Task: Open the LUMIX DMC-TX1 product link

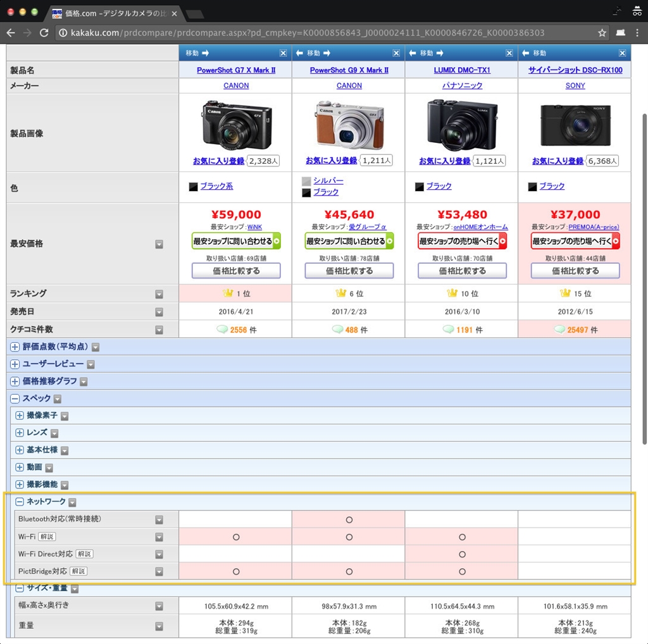Action: pos(462,70)
